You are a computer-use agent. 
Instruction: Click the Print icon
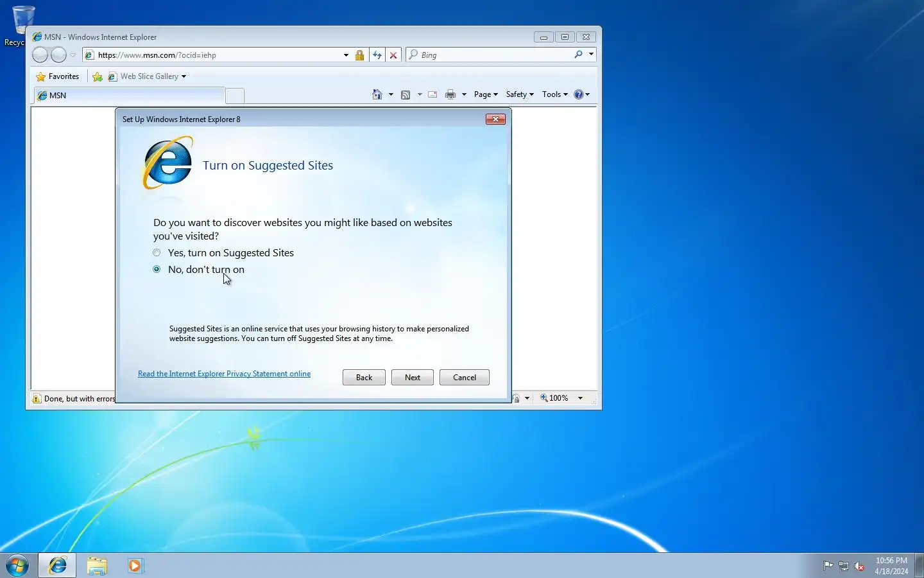coord(450,94)
